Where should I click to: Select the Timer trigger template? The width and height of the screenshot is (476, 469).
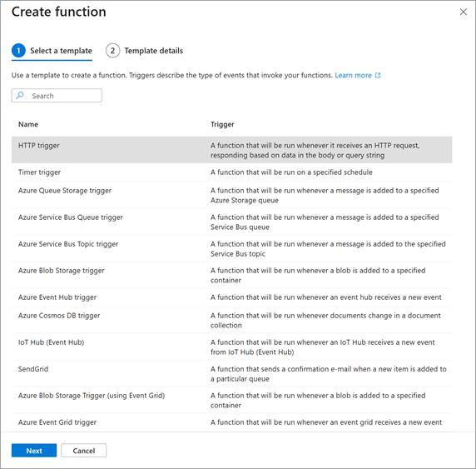(x=231, y=172)
